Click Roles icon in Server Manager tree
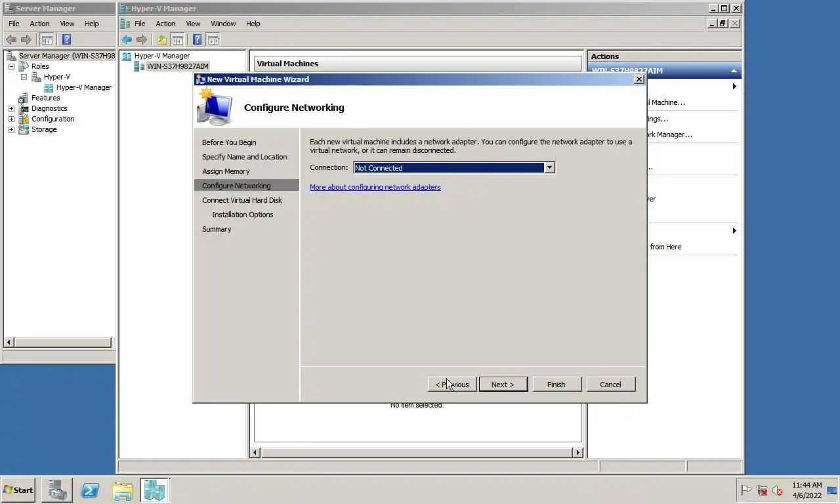 [x=24, y=66]
